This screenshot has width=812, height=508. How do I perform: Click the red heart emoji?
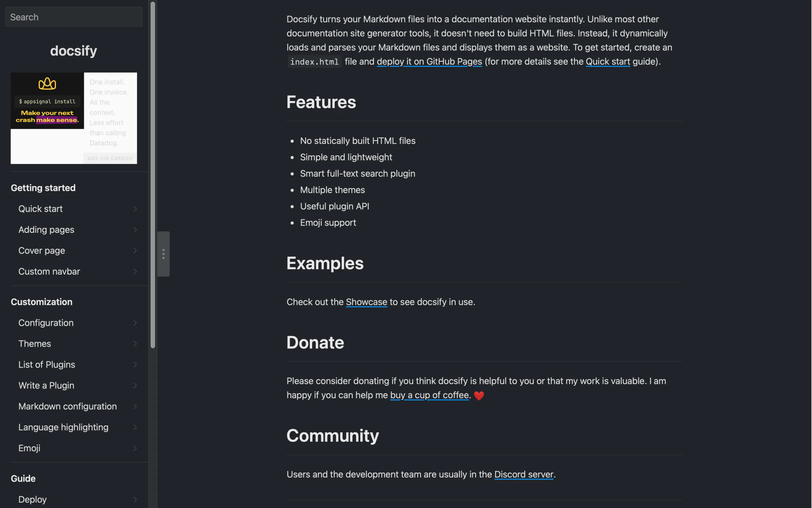click(479, 396)
